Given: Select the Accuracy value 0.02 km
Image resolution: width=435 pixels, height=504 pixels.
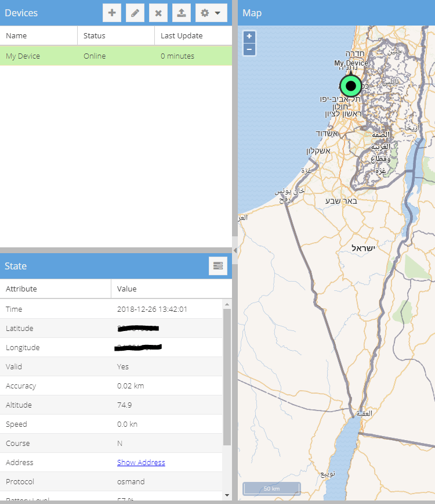Looking at the screenshot, I should click(x=130, y=386).
